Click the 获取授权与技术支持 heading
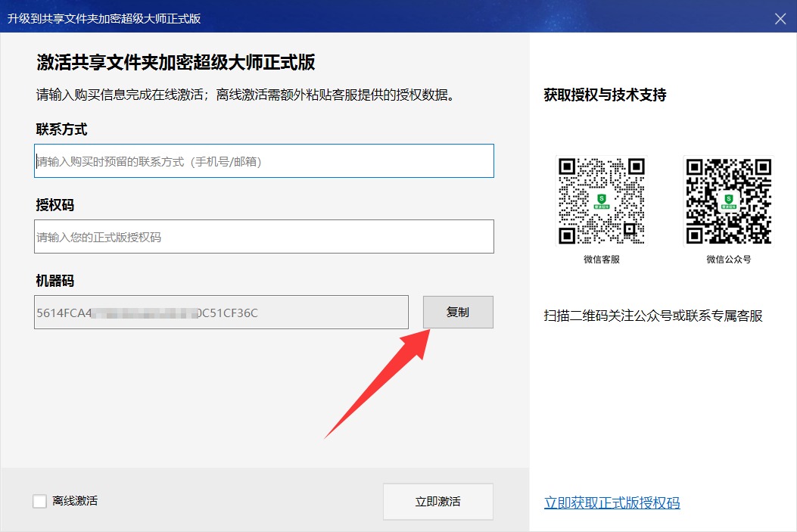 [x=605, y=95]
